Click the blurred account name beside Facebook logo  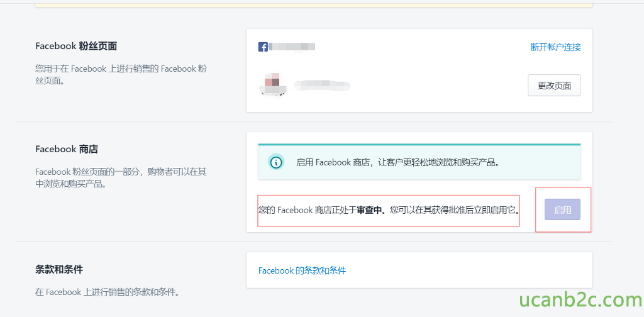(292, 47)
